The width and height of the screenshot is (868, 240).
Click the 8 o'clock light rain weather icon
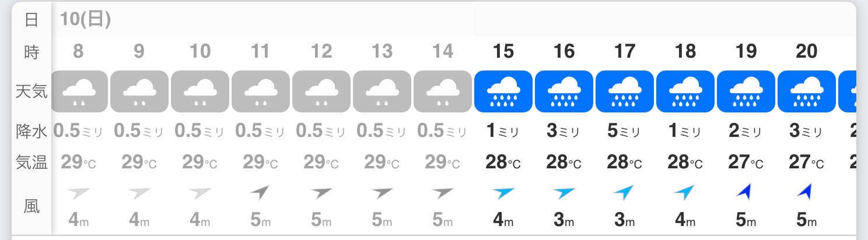point(79,91)
